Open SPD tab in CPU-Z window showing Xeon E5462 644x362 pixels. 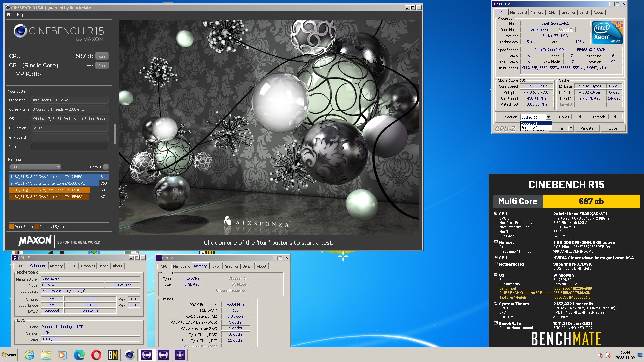point(552,12)
